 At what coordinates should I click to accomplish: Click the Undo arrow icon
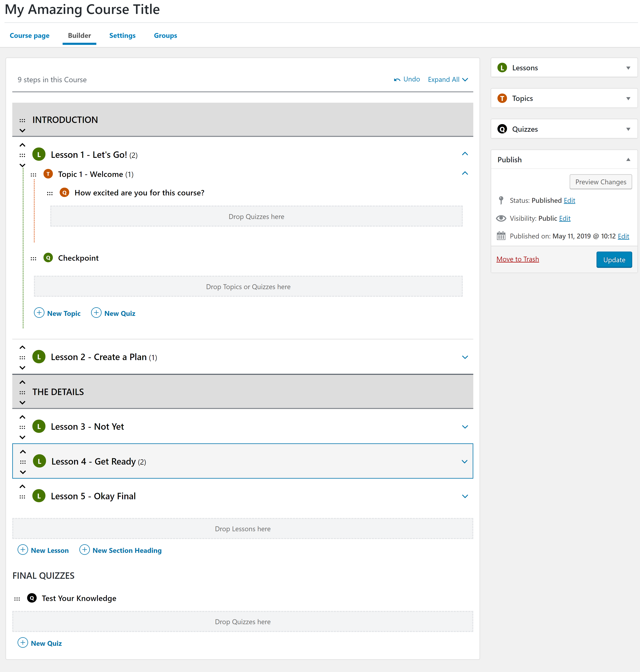coord(397,80)
